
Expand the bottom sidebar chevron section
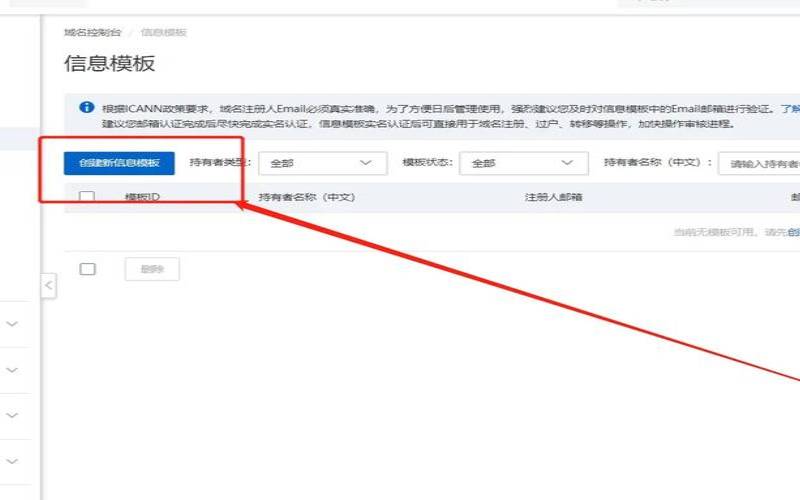click(x=12, y=461)
